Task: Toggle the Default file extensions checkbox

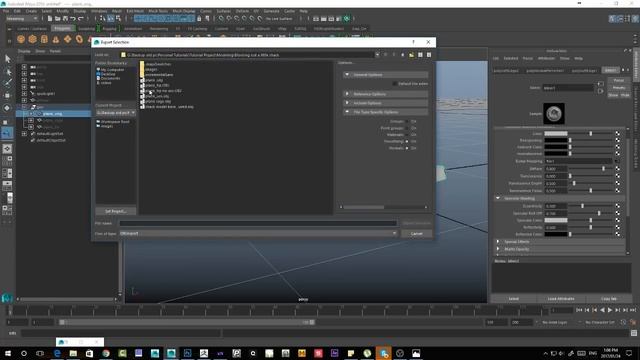Action: (x=395, y=84)
